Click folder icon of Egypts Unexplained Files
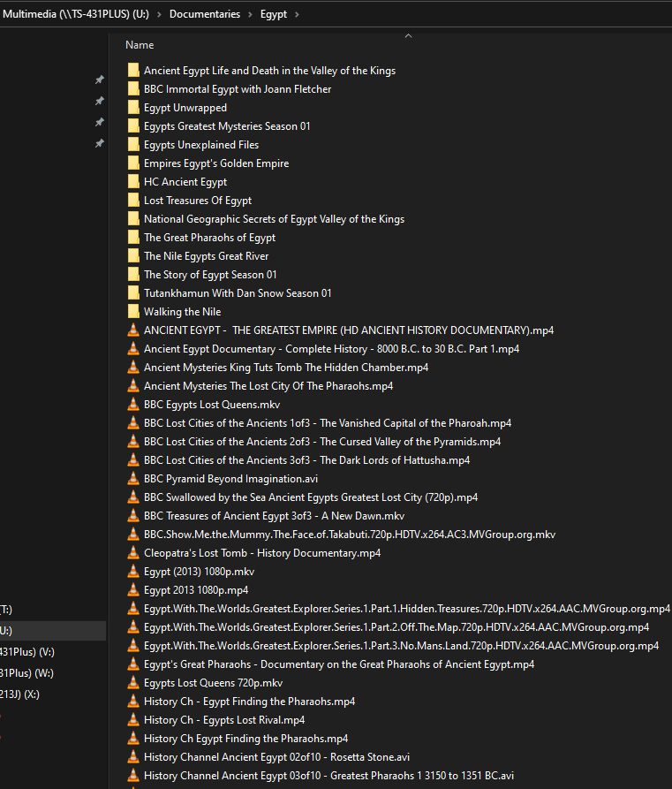Viewport: 672px width, 789px height. (x=133, y=144)
